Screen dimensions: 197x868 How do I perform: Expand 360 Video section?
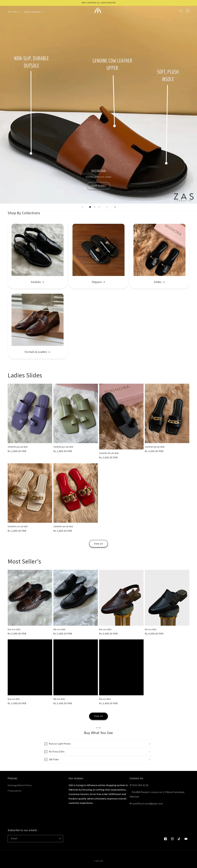click(98, 759)
